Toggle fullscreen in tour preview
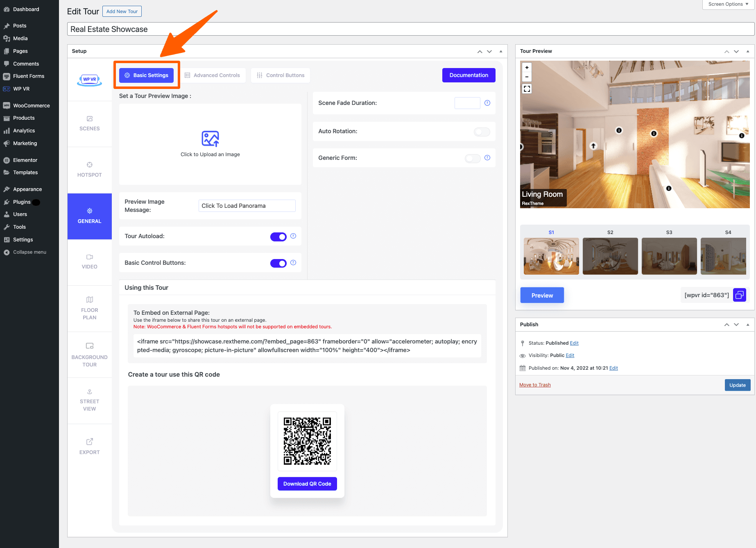The height and width of the screenshot is (548, 756). [527, 89]
